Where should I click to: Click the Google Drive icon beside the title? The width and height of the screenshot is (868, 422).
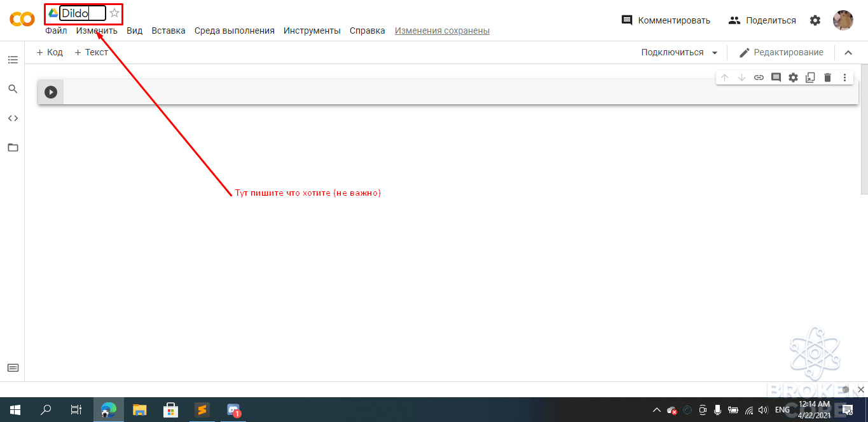[x=53, y=13]
